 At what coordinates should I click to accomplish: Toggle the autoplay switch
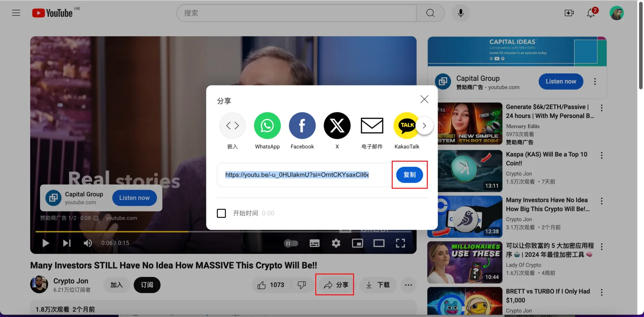tap(291, 243)
